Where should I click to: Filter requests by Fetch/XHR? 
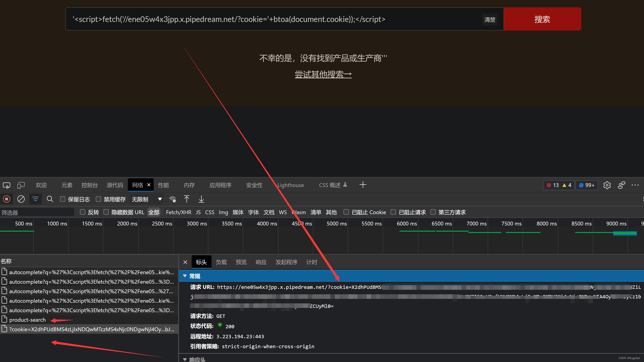pos(179,212)
